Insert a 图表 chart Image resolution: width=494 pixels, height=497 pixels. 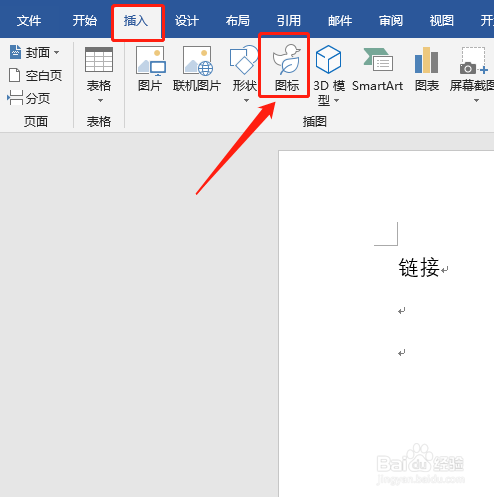(x=427, y=69)
